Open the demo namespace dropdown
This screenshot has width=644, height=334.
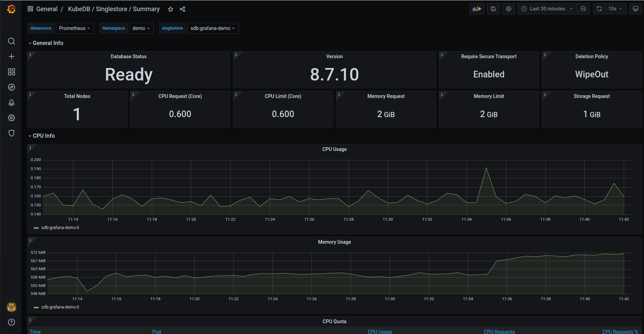tap(141, 28)
